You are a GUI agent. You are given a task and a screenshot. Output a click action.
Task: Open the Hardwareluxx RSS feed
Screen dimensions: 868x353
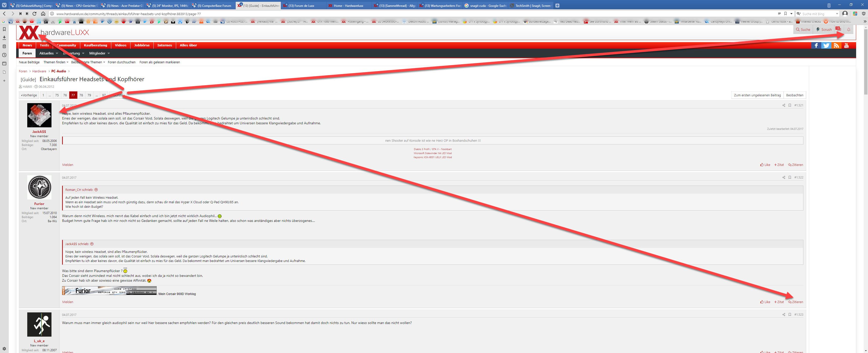(x=836, y=45)
